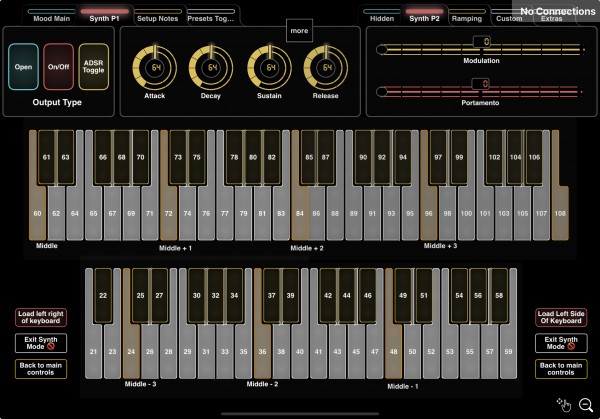Select the Synth P2 tab

coord(424,16)
